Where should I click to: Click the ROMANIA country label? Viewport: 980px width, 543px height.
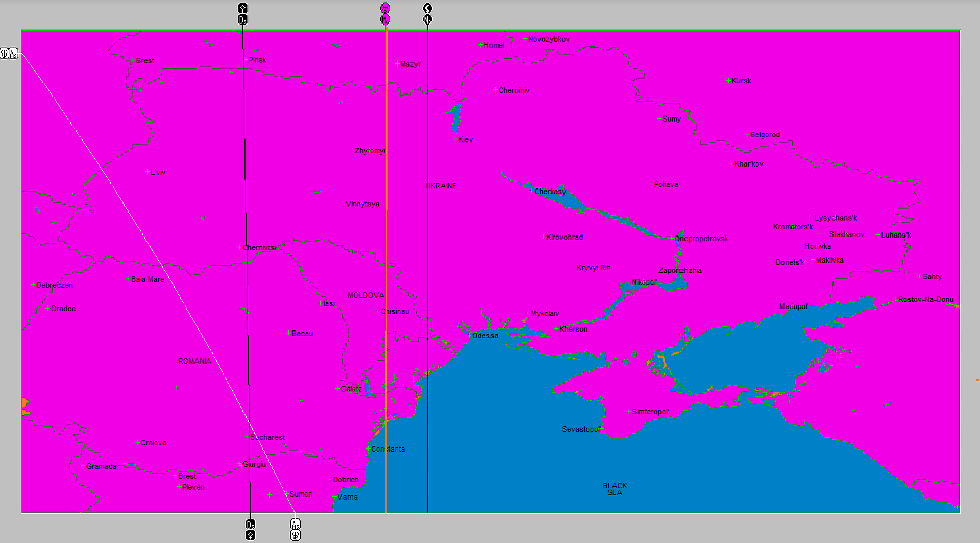194,361
